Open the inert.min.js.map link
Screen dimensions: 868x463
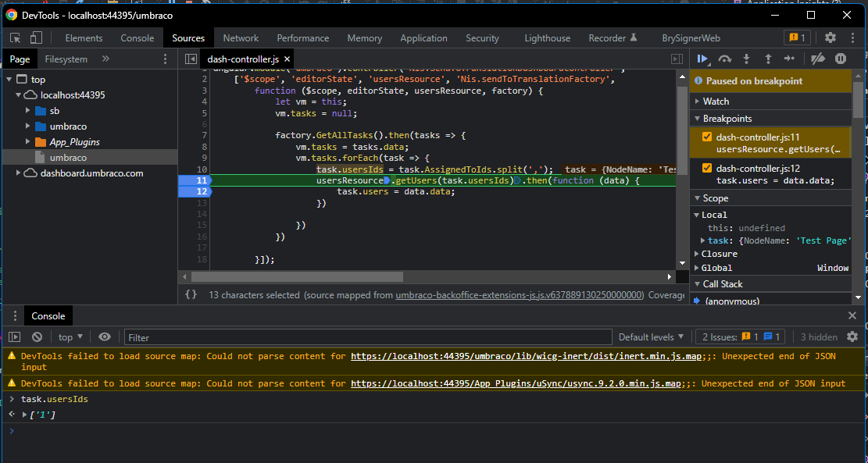tap(526, 356)
